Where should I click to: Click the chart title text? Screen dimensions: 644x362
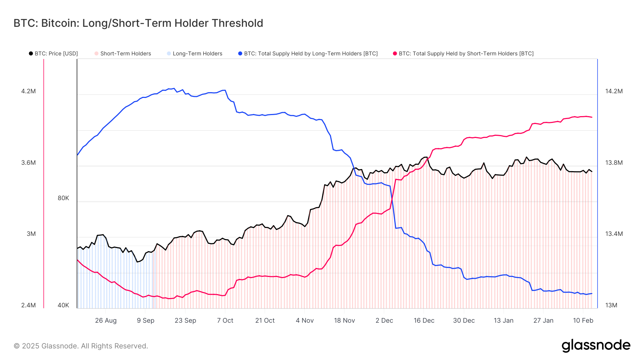(x=138, y=23)
